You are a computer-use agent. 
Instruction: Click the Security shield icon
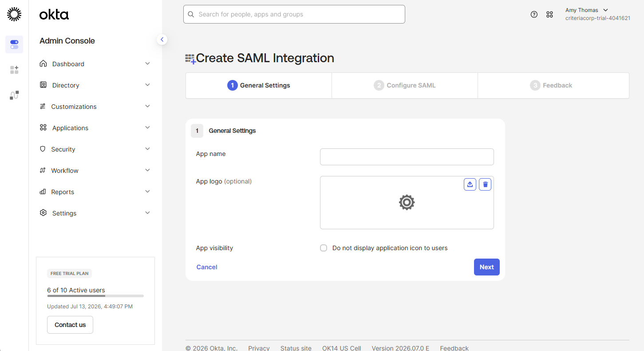point(43,149)
